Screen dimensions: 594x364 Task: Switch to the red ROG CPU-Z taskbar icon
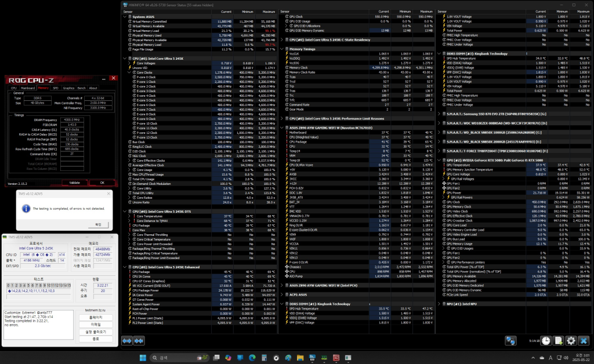(336, 358)
